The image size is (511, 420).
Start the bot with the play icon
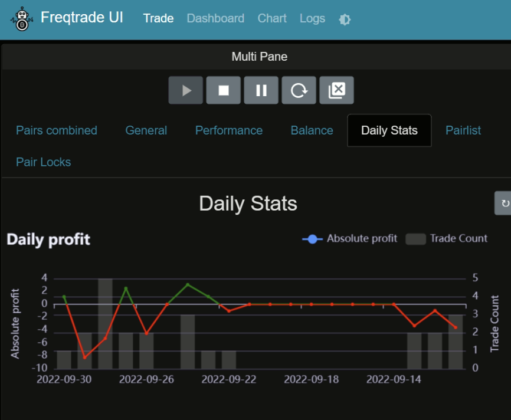185,90
